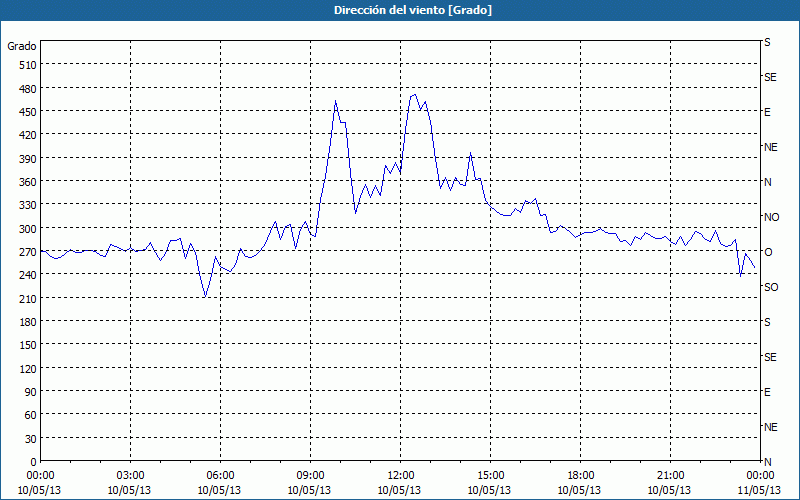
Task: Choose the 300 y-axis label
Action: 29,229
